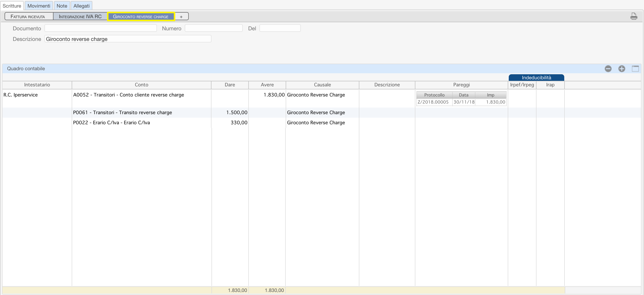644x295 pixels.
Task: Open the Allegati tab
Action: coord(82,6)
